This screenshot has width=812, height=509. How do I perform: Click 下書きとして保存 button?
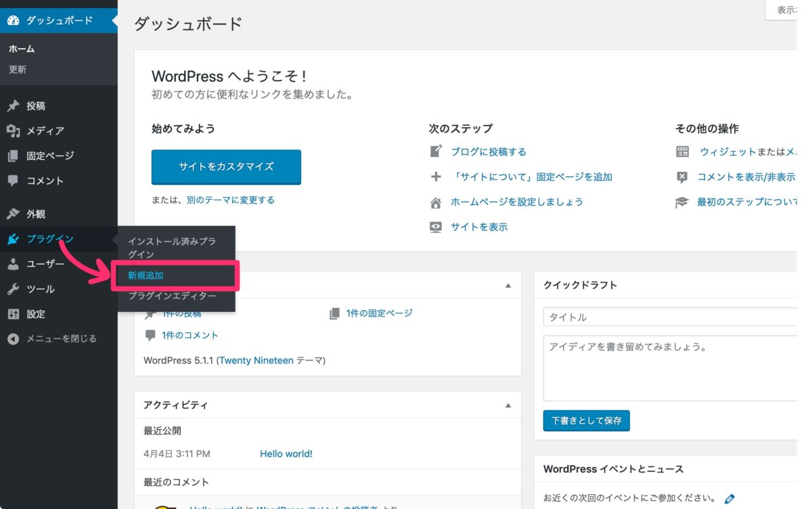click(x=587, y=420)
